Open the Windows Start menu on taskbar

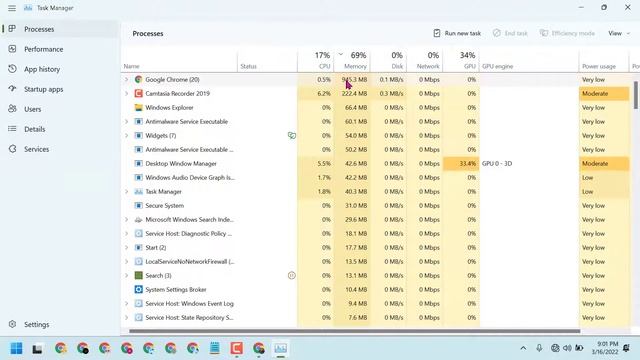(16, 348)
